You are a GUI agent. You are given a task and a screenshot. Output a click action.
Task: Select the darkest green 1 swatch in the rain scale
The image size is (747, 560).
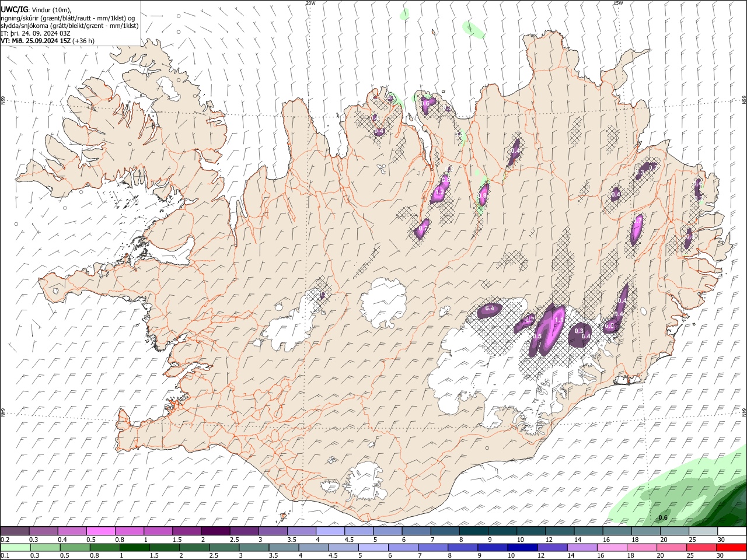click(x=134, y=548)
